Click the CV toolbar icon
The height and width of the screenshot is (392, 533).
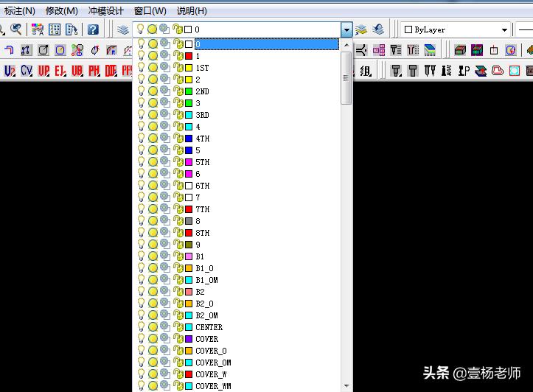pos(27,71)
